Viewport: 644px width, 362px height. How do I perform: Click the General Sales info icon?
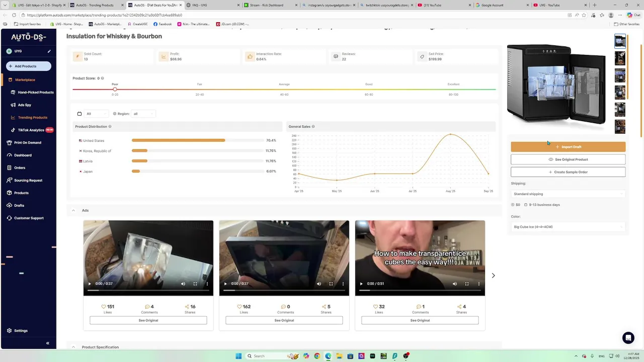pos(313,127)
